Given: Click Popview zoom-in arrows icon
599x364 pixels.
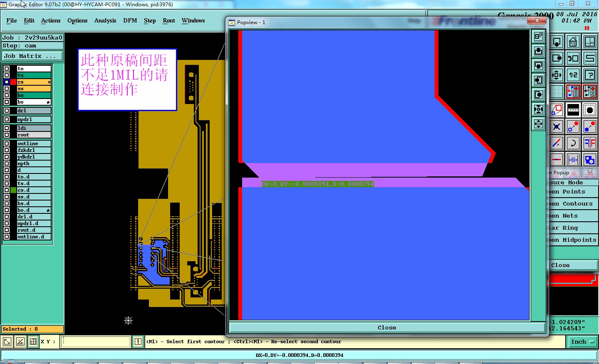Looking at the screenshot, I should [x=539, y=109].
